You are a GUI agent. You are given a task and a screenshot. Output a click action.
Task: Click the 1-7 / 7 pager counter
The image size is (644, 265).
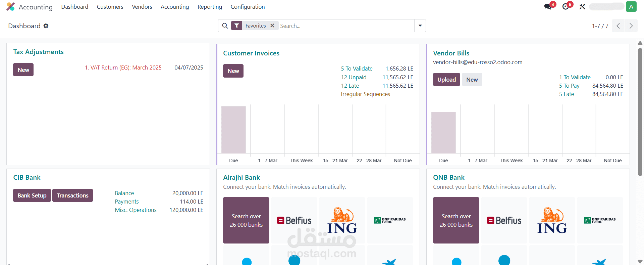[600, 26]
